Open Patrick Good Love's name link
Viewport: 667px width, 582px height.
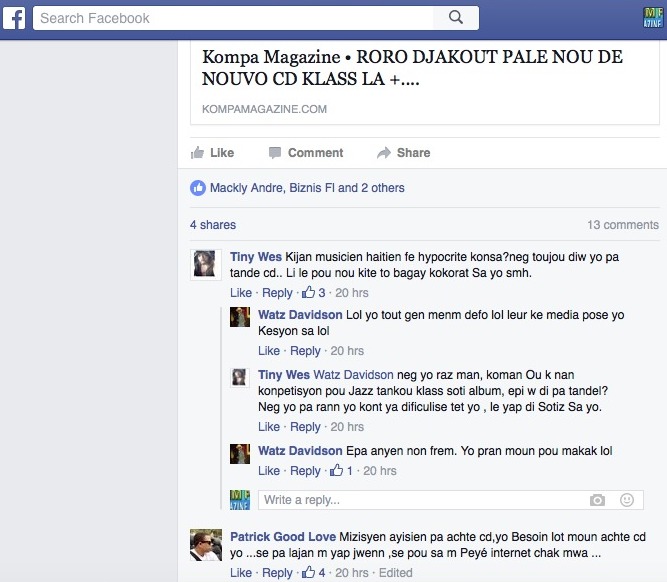[x=283, y=537]
